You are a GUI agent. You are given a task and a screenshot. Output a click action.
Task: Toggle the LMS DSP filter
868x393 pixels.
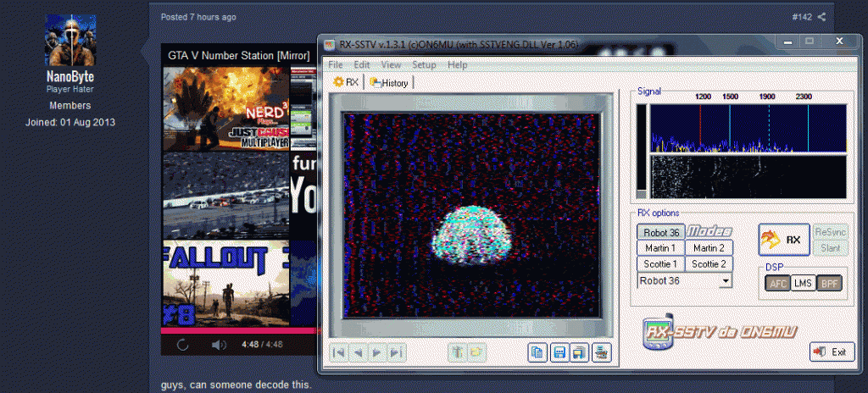803,284
